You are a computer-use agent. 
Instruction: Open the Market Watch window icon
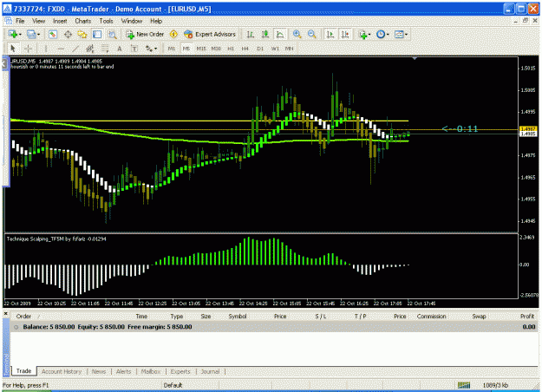pos(53,34)
